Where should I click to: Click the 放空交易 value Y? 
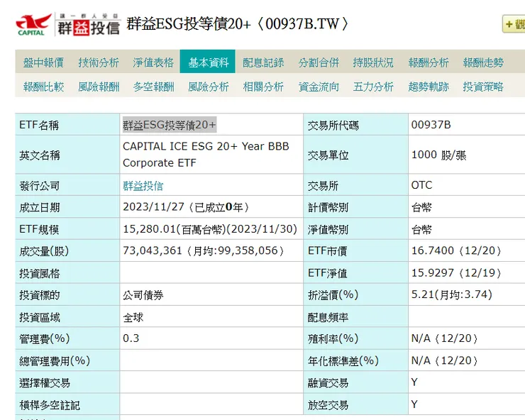pyautogui.click(x=414, y=404)
